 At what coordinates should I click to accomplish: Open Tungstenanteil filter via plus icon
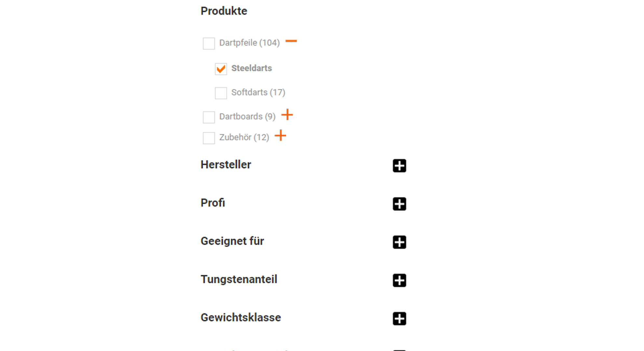point(399,280)
